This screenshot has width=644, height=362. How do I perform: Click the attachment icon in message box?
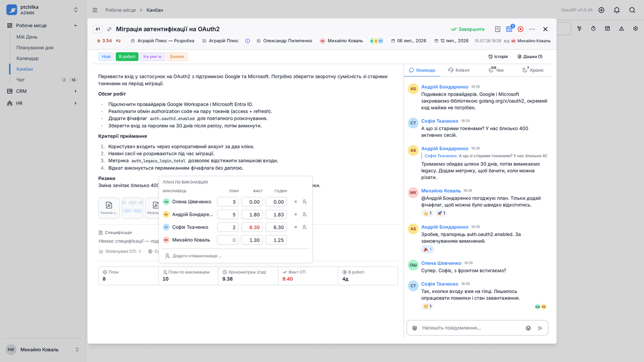[415, 328]
